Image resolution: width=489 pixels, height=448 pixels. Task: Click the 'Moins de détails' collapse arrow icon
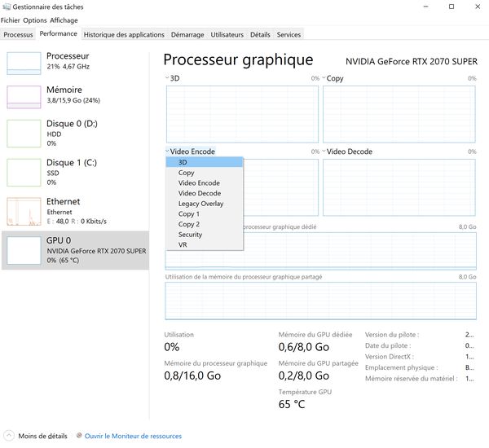[9, 436]
